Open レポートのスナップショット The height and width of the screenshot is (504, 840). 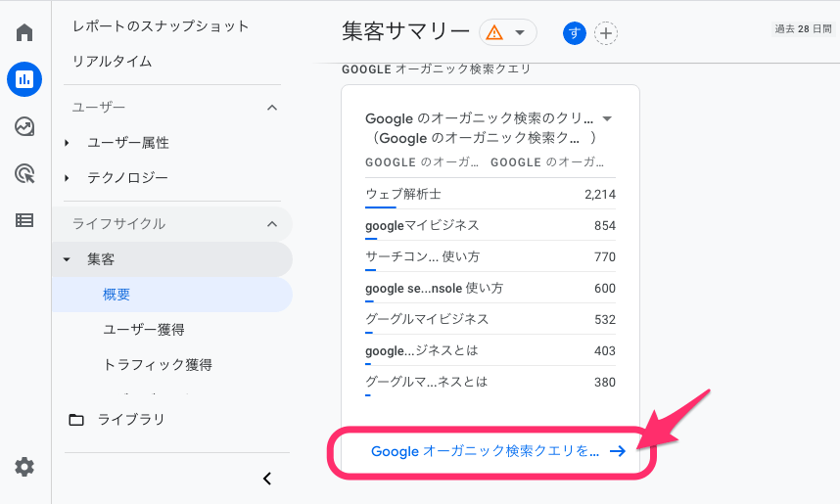tap(161, 26)
